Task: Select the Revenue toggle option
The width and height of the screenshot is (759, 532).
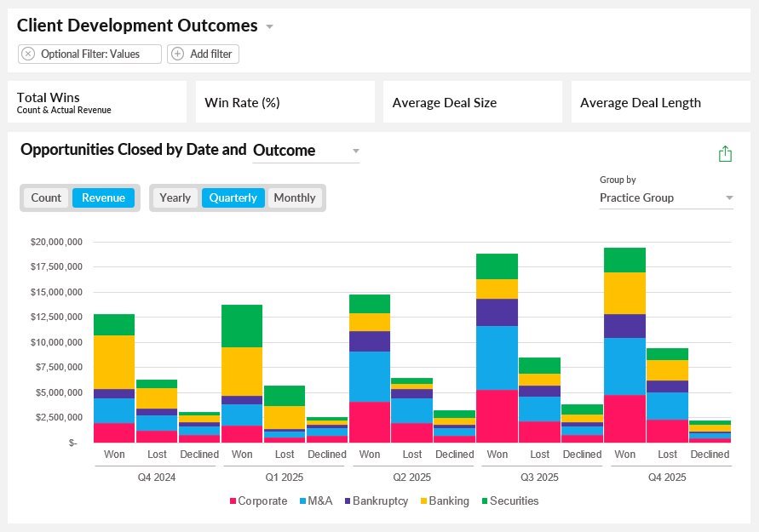Action: tap(103, 197)
